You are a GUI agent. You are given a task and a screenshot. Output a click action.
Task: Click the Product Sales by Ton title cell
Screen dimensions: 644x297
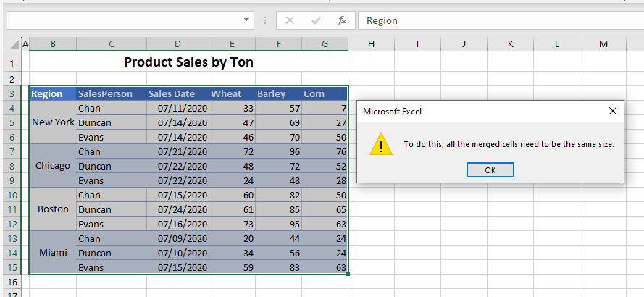tap(188, 62)
